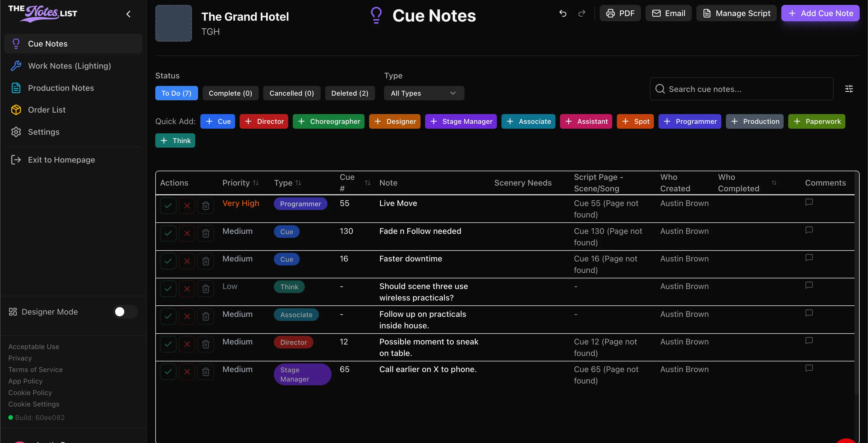Sort by Who Completed column
Screen dimensions: 868x443
point(774,183)
